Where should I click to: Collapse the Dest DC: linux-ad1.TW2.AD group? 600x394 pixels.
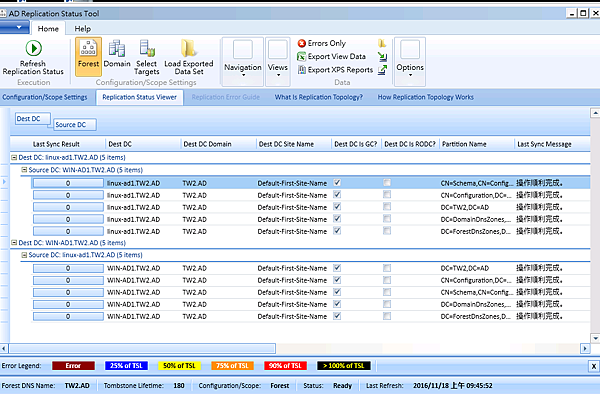click(x=14, y=157)
